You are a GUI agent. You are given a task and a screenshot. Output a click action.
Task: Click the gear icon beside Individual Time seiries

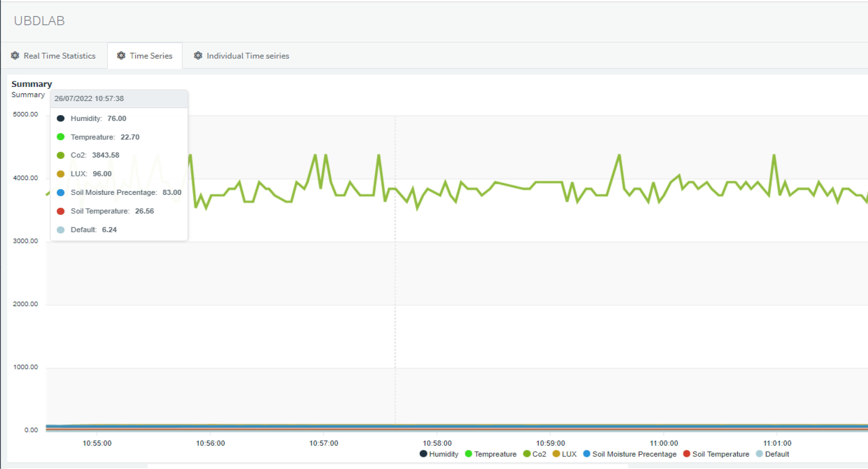click(198, 56)
